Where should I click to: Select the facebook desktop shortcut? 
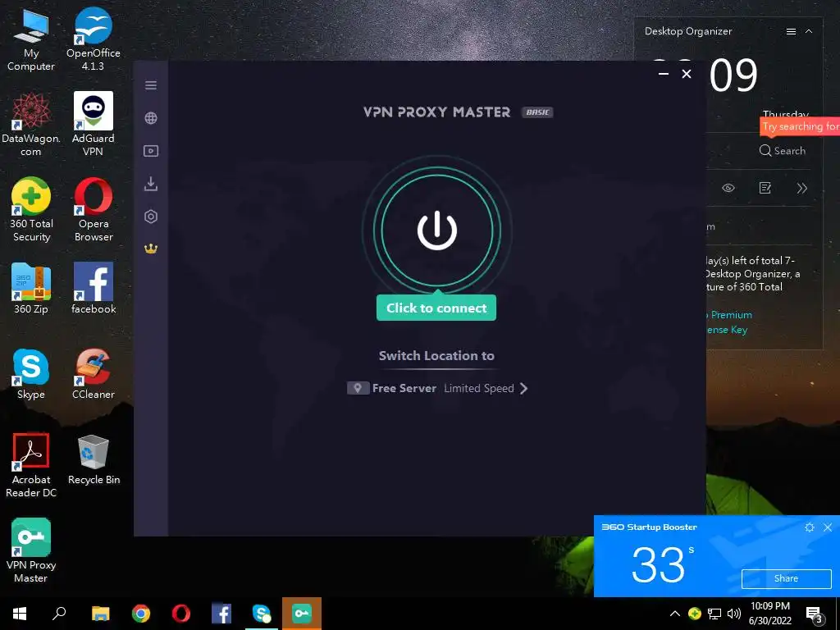(94, 288)
